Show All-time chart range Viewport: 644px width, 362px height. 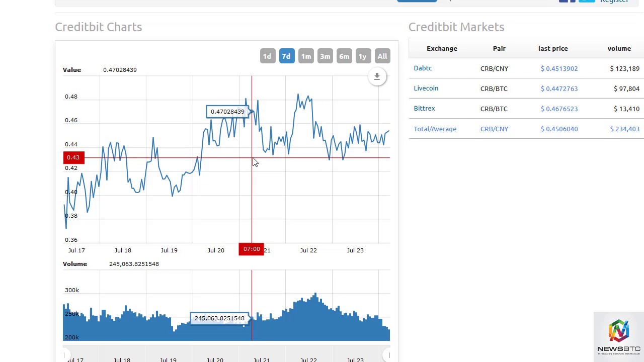point(382,56)
